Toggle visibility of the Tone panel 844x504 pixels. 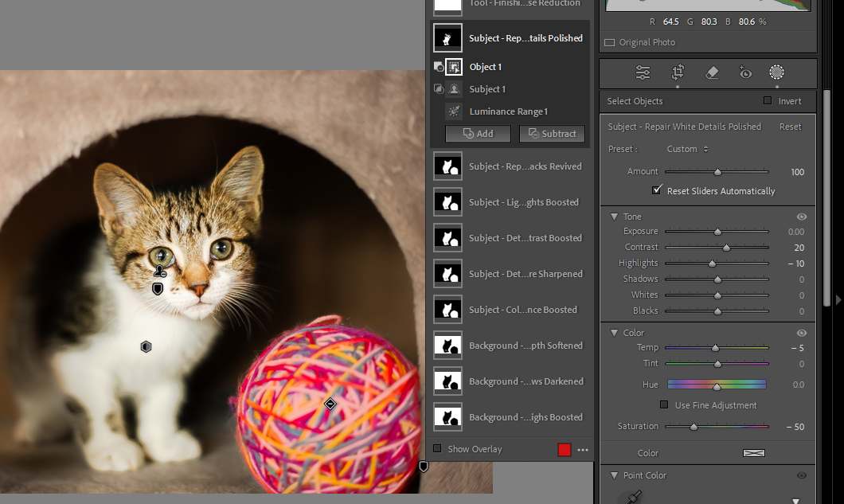point(801,217)
